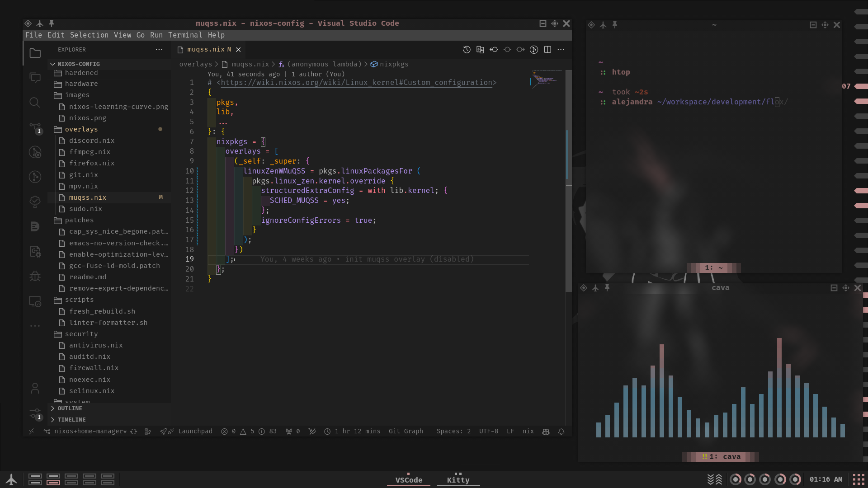Image resolution: width=868 pixels, height=488 pixels.
Task: Collapse the patches folder in explorer
Action: (109, 220)
